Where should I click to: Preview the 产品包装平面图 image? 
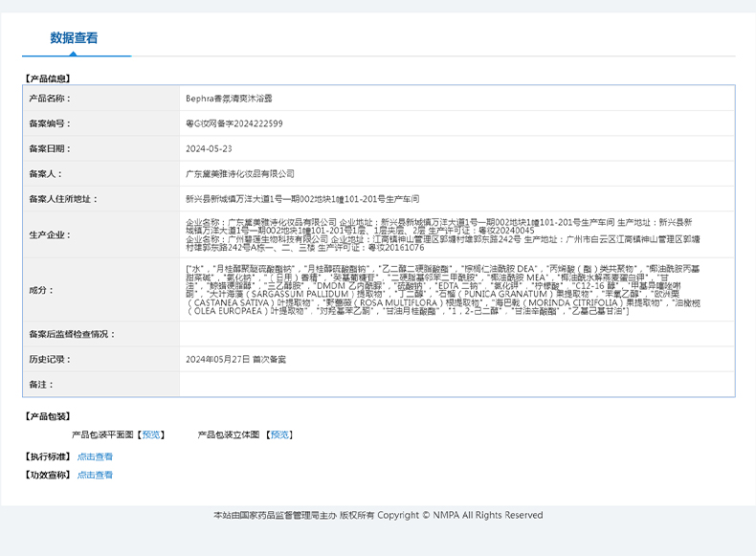tap(151, 434)
